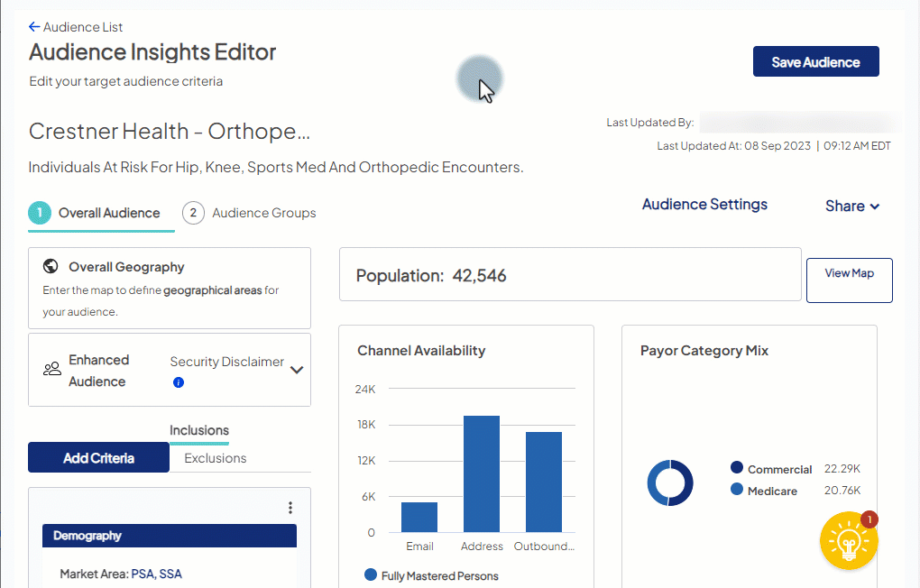Open the lightbulb help assistant
This screenshot has height=588, width=920.
(x=849, y=541)
